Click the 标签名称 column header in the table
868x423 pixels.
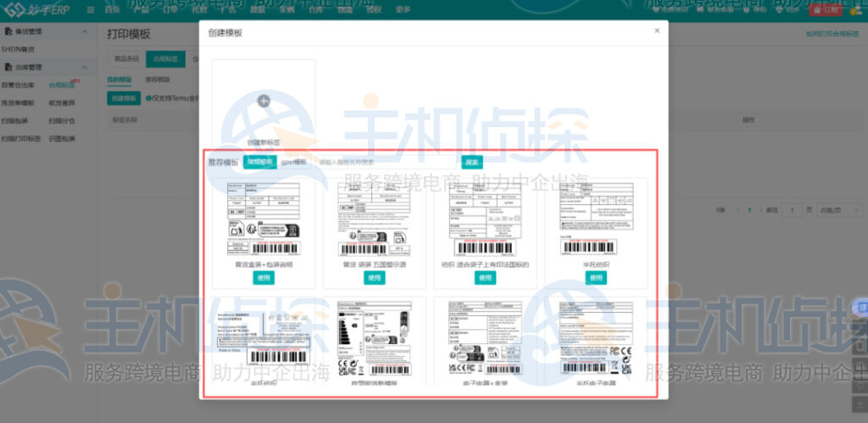(x=125, y=120)
